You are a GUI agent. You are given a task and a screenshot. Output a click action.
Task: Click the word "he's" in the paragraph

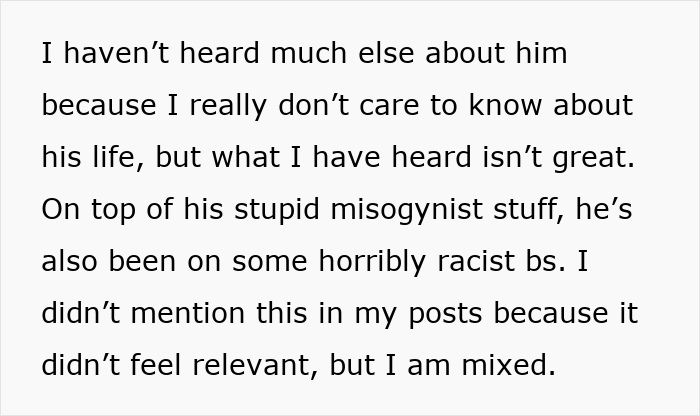click(604, 209)
